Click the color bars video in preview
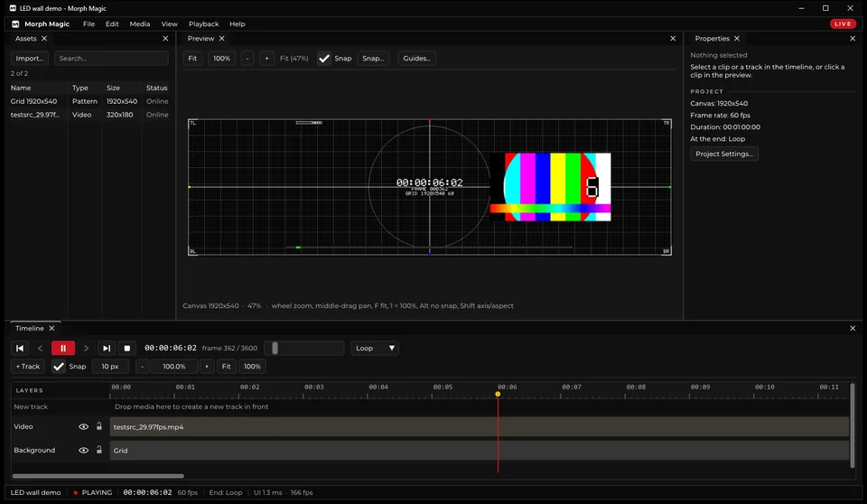Image resolution: width=867 pixels, height=504 pixels. tap(550, 187)
